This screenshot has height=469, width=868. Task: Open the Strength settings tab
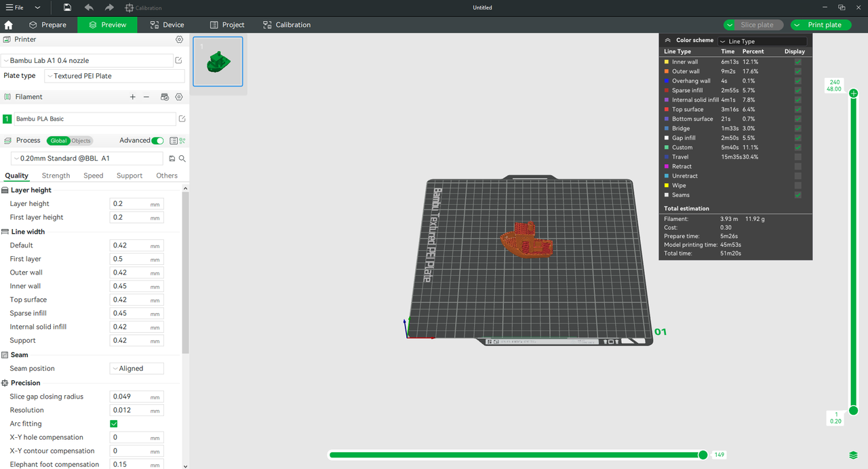(56, 176)
